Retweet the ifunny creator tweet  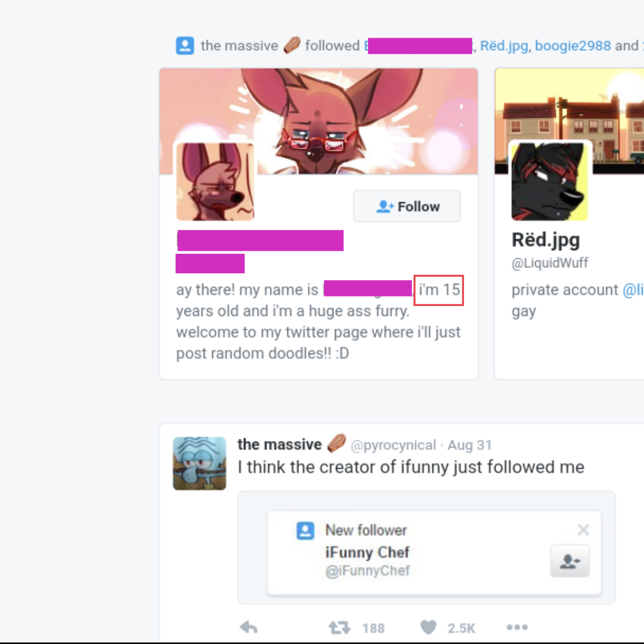coord(340,627)
